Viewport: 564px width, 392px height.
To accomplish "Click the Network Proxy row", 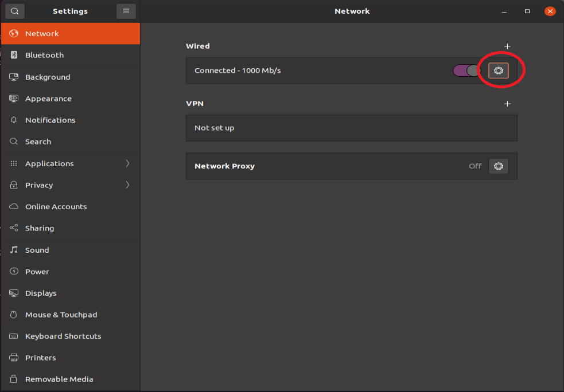I will [x=351, y=166].
